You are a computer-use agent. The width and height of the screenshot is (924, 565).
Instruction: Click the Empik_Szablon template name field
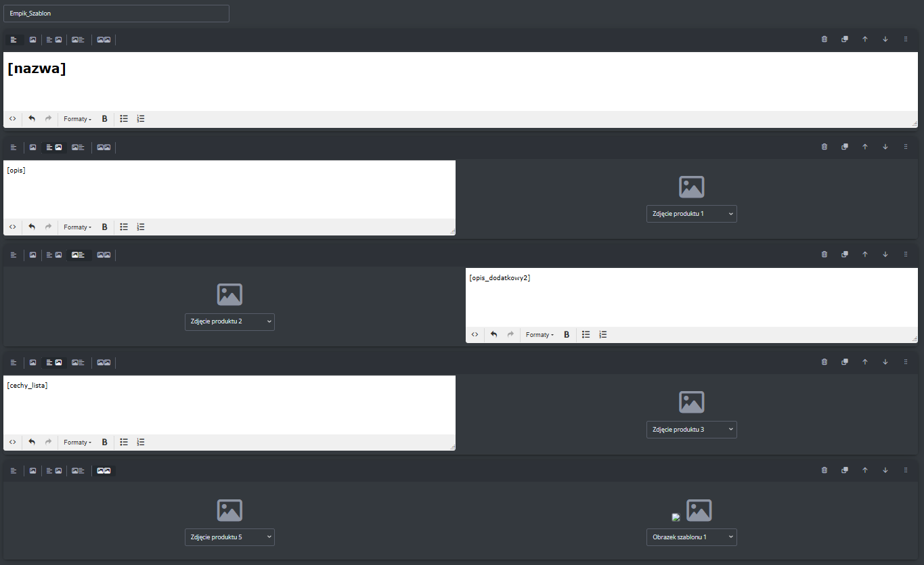(x=116, y=14)
